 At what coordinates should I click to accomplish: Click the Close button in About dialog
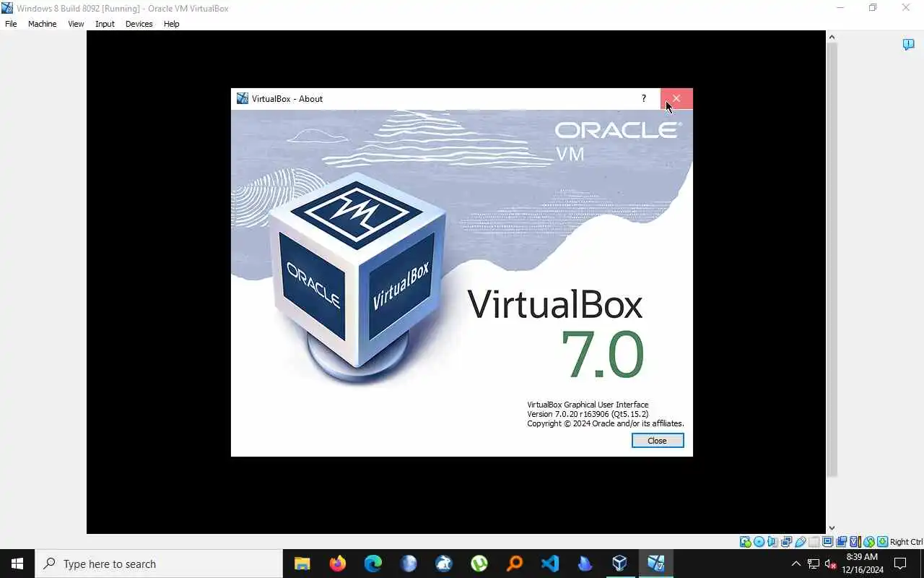pos(658,441)
